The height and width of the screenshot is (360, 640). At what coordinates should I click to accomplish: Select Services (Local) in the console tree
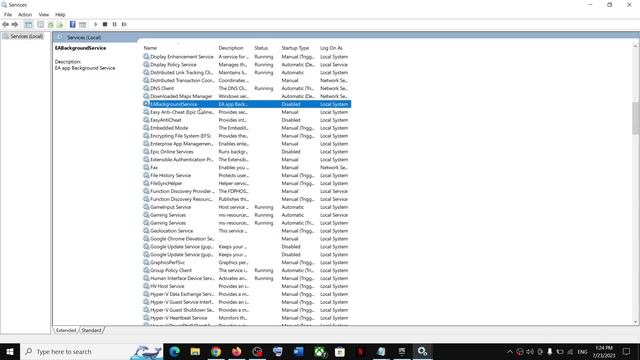coord(27,36)
